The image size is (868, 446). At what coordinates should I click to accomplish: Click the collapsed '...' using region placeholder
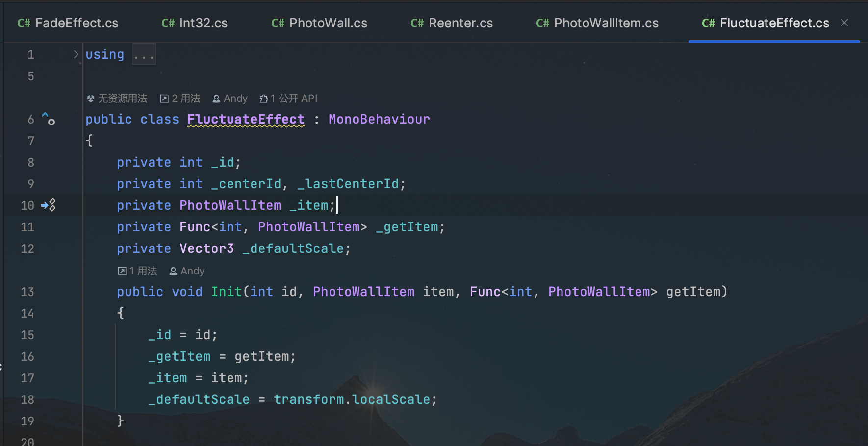(x=144, y=54)
